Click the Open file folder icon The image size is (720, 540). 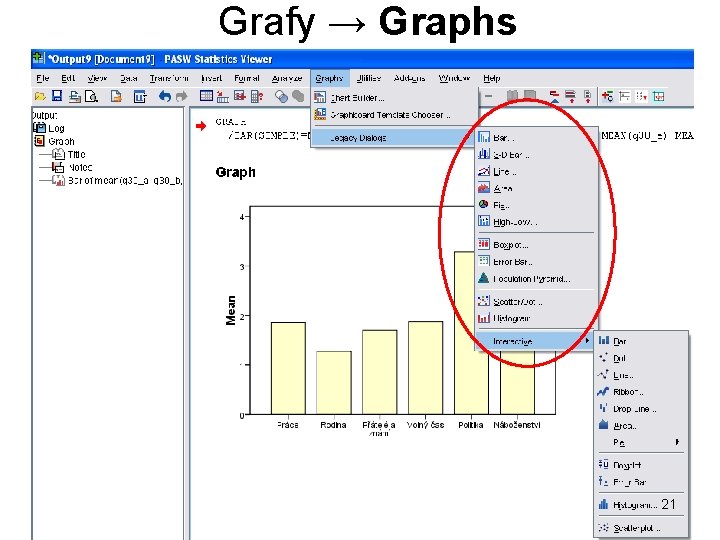click(x=40, y=96)
